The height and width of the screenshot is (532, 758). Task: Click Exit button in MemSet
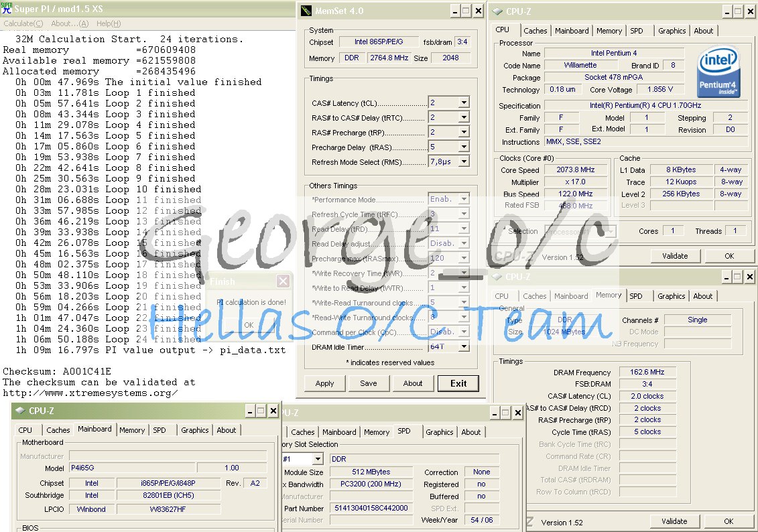(458, 383)
